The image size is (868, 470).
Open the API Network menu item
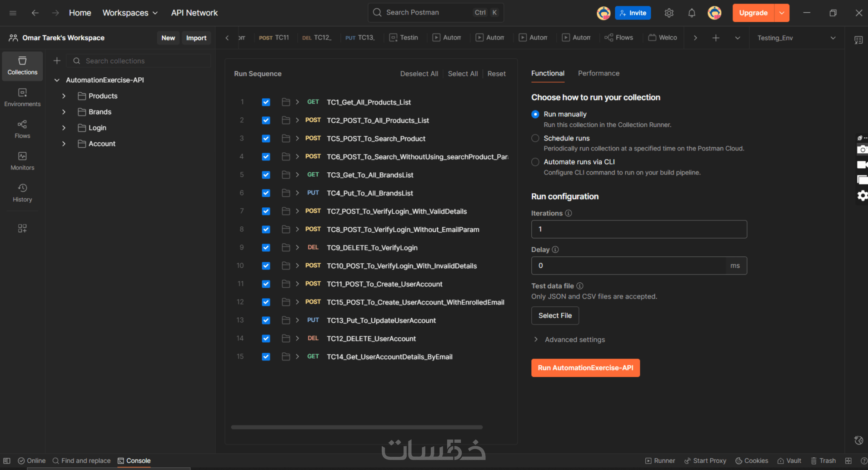click(195, 13)
